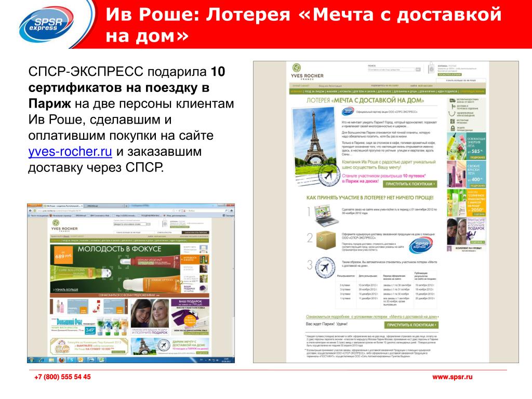Image resolution: width=532 pixels, height=399 pixels.
Task: Click the free delivery truck icon in sidebar
Action: pyautogui.click(x=453, y=100)
